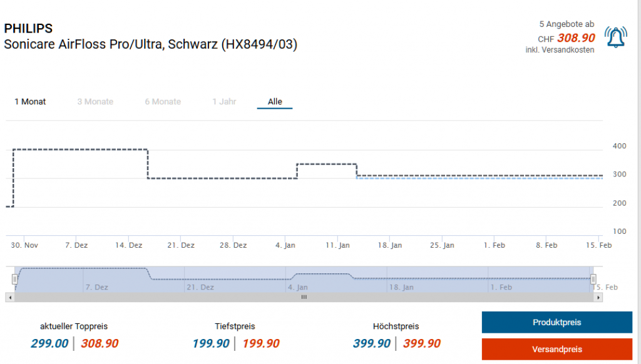Image resolution: width=641 pixels, height=364 pixels.
Task: Click the Höchstpreis value 399.90 in red
Action: tap(421, 343)
